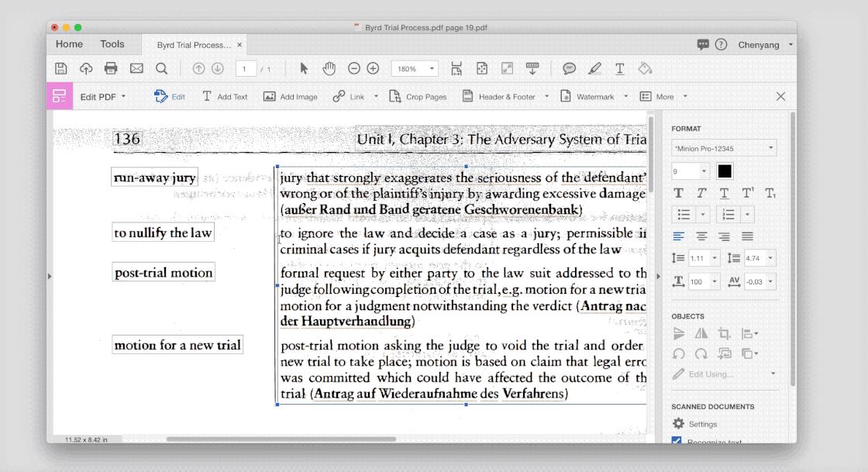Go to previous page arrow
The height and width of the screenshot is (472, 868).
198,69
